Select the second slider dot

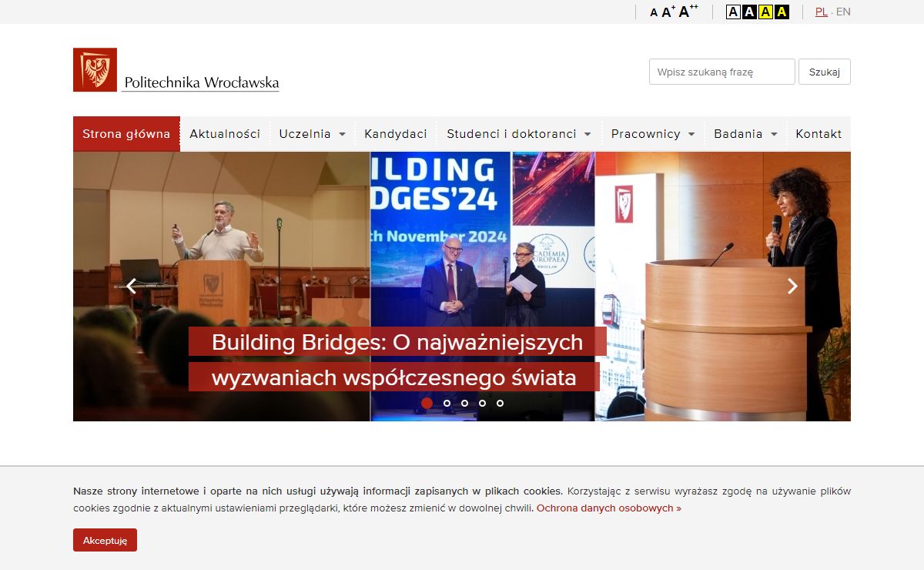click(x=447, y=403)
